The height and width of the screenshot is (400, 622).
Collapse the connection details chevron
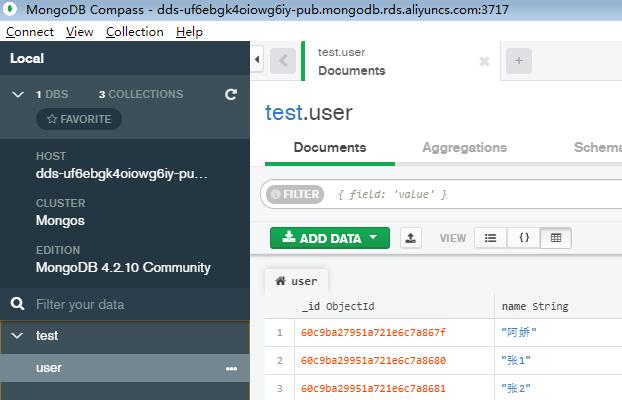pos(18,94)
